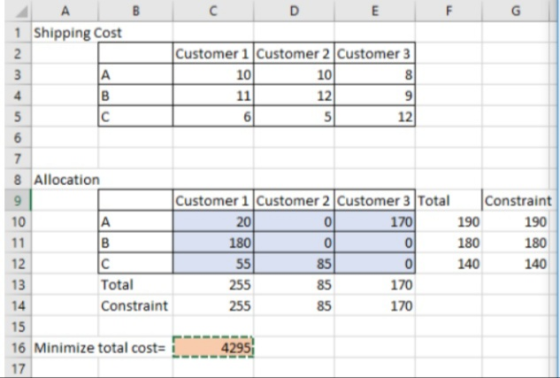The image size is (560, 378).
Task: Click shipping cost 10 for A to Customer 1
Action: pyautogui.click(x=213, y=75)
